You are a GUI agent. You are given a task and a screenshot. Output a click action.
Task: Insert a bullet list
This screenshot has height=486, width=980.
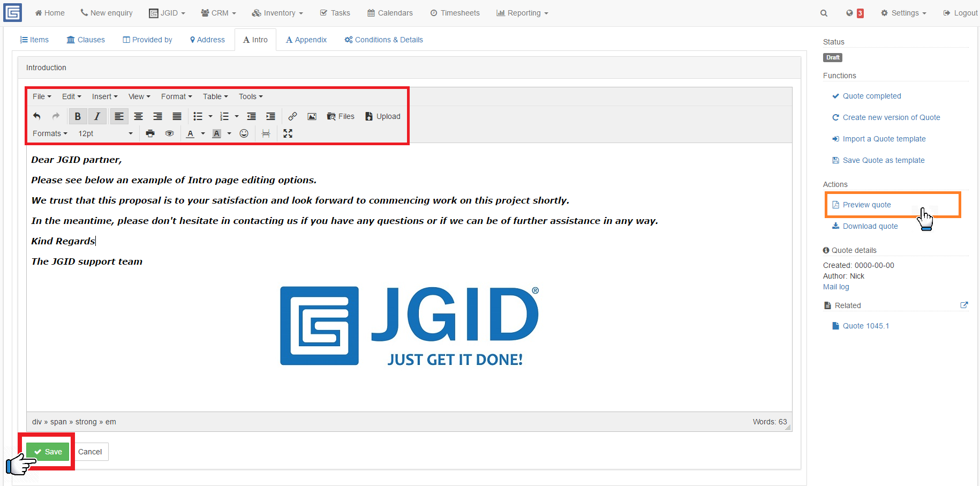pyautogui.click(x=198, y=116)
